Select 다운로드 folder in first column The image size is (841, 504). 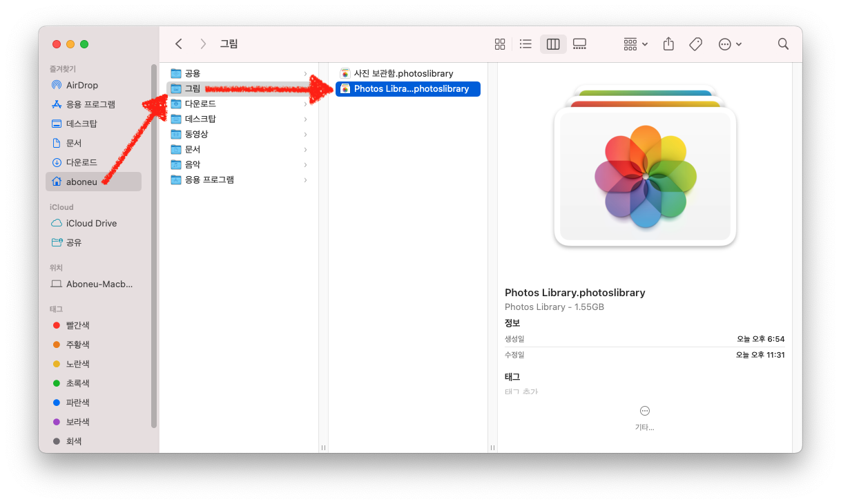point(239,104)
